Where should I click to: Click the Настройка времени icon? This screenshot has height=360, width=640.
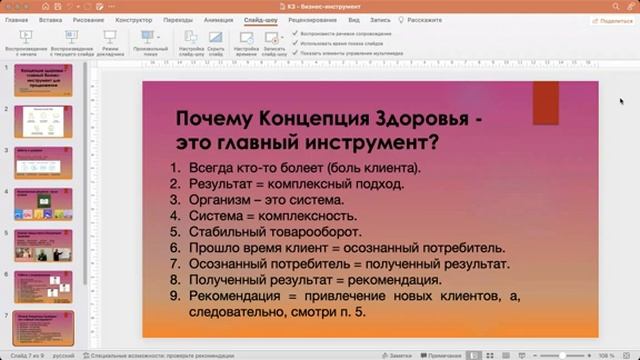point(246,37)
